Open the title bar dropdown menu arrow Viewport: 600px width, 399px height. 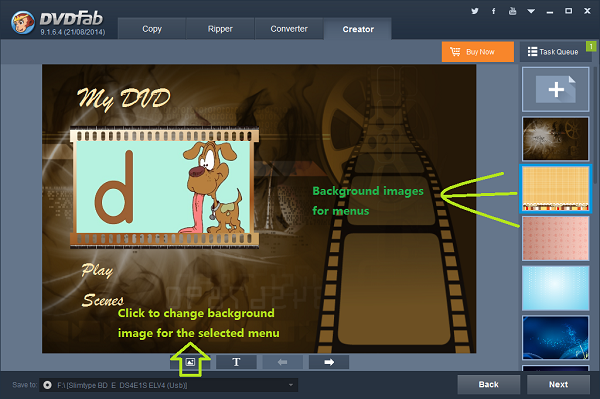click(531, 11)
